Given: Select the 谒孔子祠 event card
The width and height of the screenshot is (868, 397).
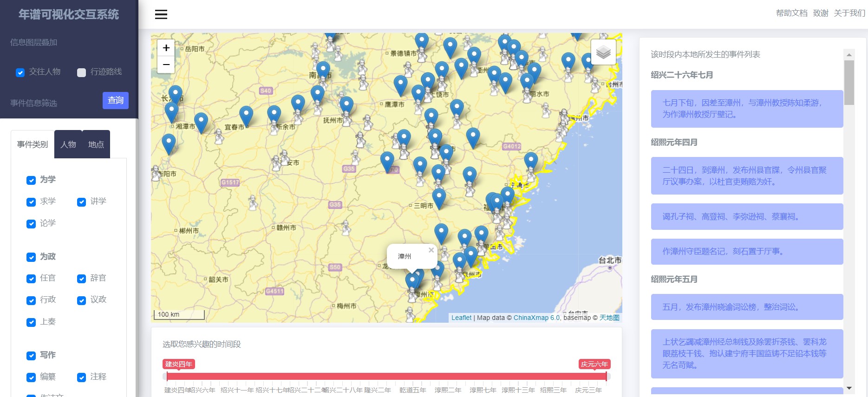Looking at the screenshot, I should coord(746,216).
